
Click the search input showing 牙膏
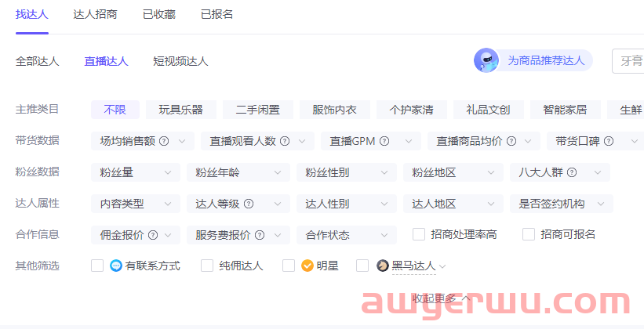tap(628, 61)
